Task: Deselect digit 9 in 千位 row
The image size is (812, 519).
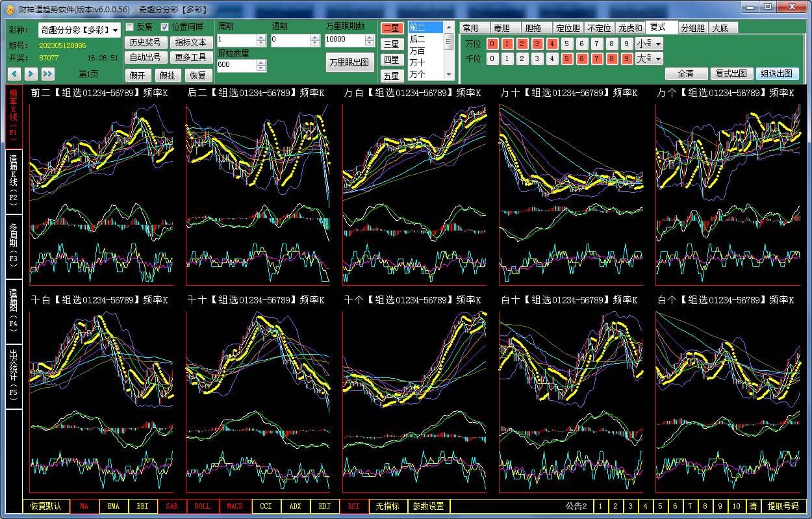Action: [x=626, y=58]
